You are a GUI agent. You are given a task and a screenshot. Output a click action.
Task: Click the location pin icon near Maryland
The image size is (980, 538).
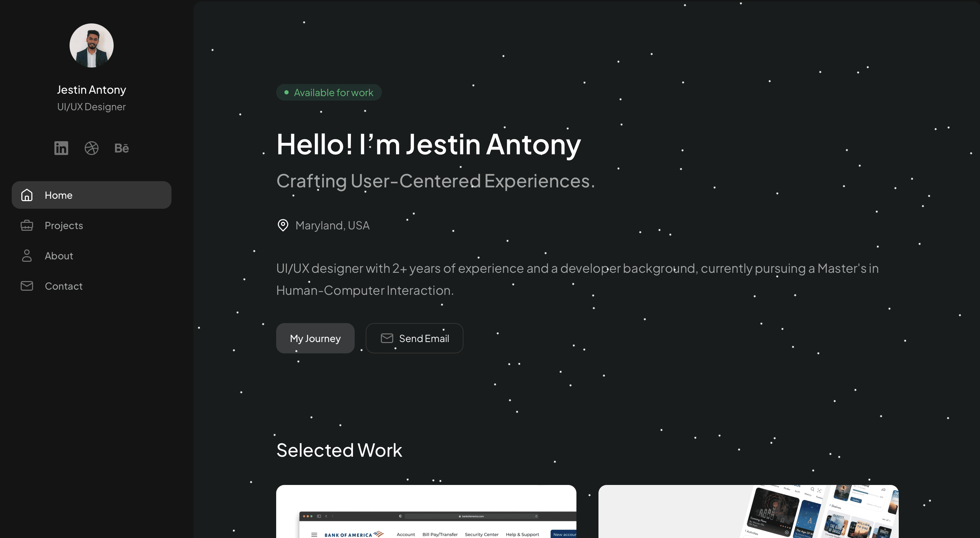coord(283,225)
